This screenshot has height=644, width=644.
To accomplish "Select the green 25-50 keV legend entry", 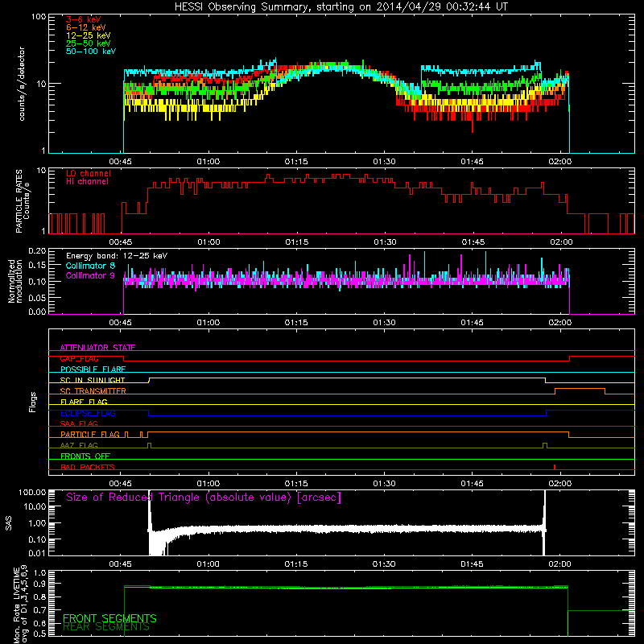I will click(x=88, y=43).
